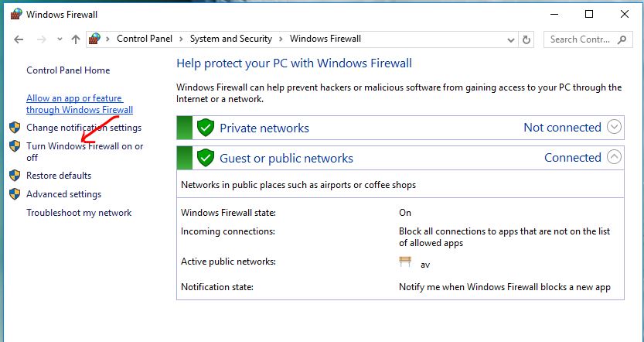Image resolution: width=644 pixels, height=342 pixels.
Task: Open Advanced settings link
Action: tap(63, 194)
